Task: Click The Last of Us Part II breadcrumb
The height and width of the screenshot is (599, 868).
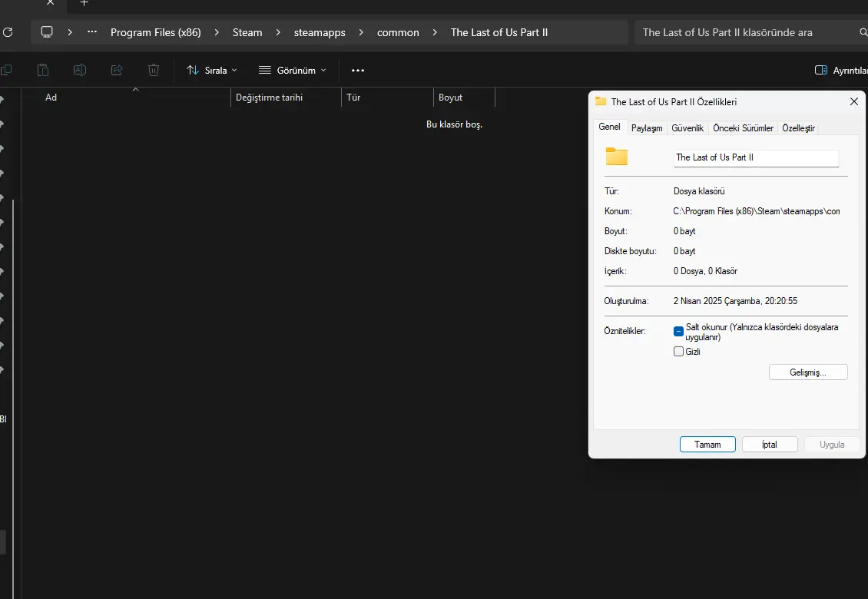Action: point(499,33)
